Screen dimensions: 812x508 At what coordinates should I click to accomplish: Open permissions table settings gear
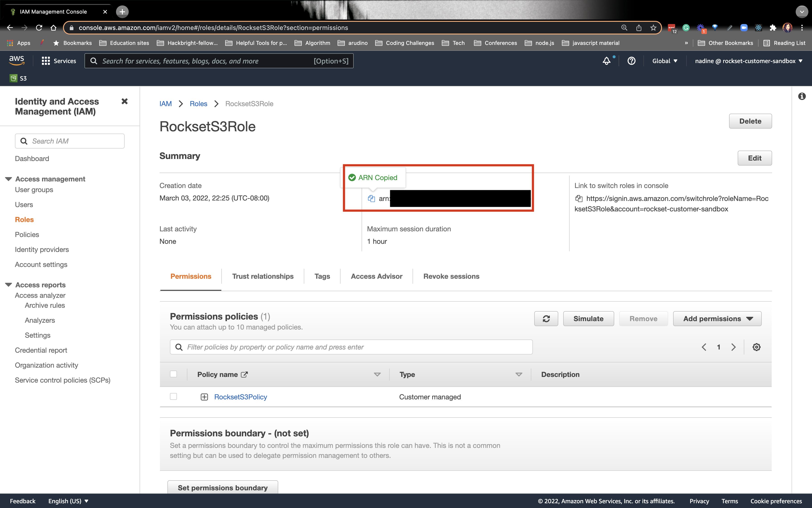[x=756, y=347]
